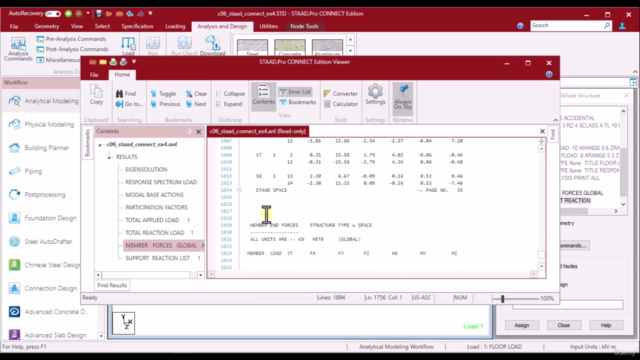Open the Node Tools tab
The image size is (640, 360).
click(x=304, y=26)
